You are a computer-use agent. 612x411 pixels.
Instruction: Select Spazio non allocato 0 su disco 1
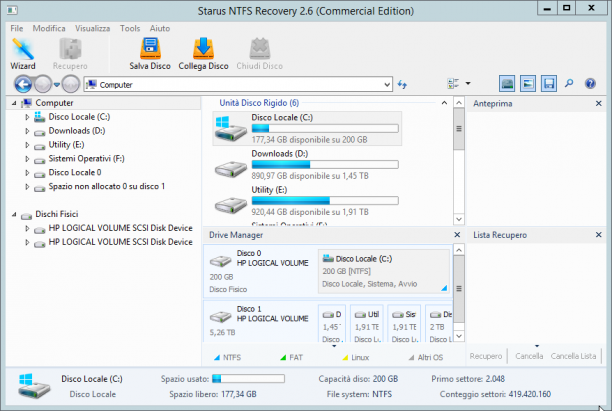(107, 187)
